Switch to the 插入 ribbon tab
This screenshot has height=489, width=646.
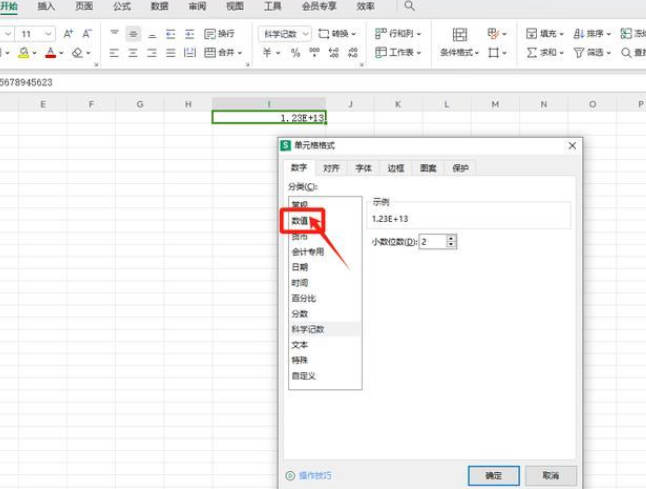[x=46, y=6]
